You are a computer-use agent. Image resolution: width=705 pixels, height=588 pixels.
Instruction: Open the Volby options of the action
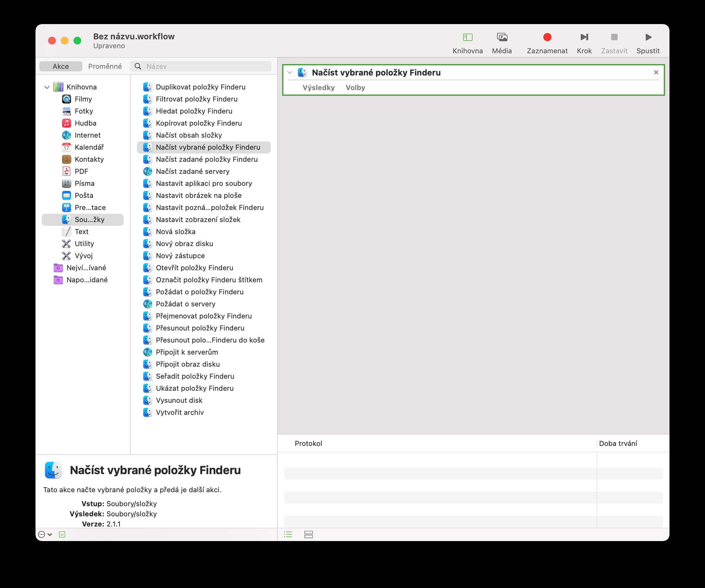tap(355, 88)
